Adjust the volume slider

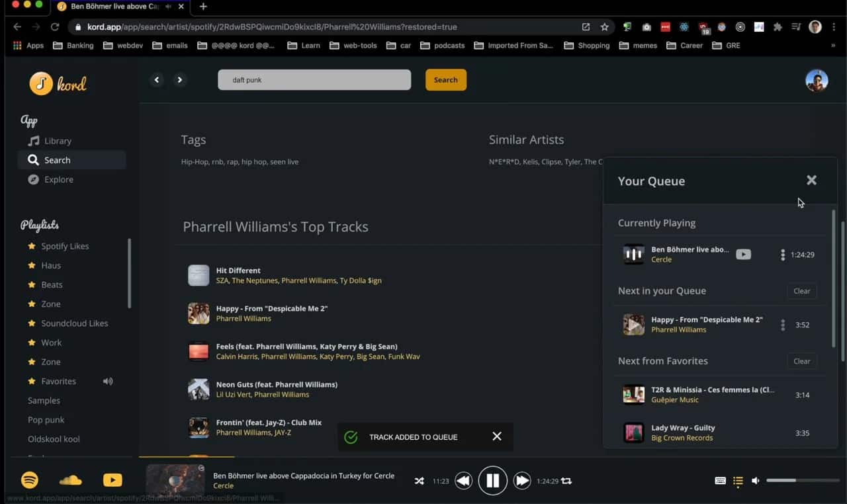click(x=802, y=481)
